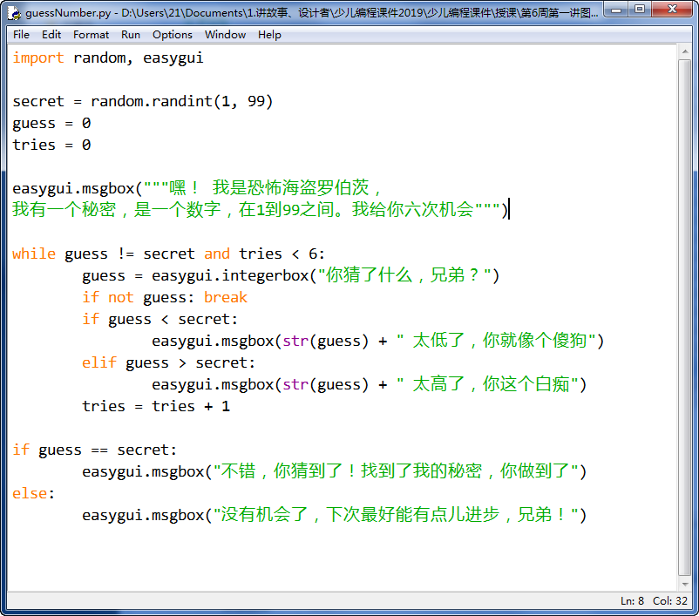The height and width of the screenshot is (616, 699).
Task: Click the 'tries = 0' line
Action: click(51, 146)
